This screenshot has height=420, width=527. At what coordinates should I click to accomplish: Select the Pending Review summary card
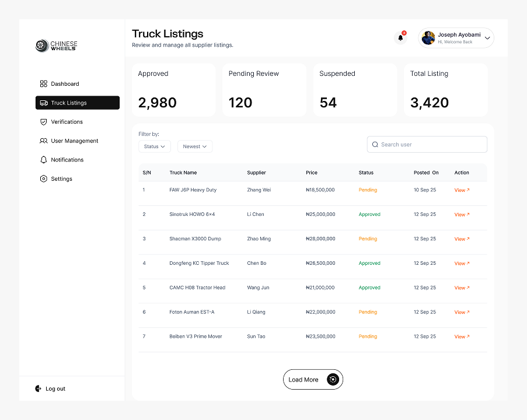264,90
